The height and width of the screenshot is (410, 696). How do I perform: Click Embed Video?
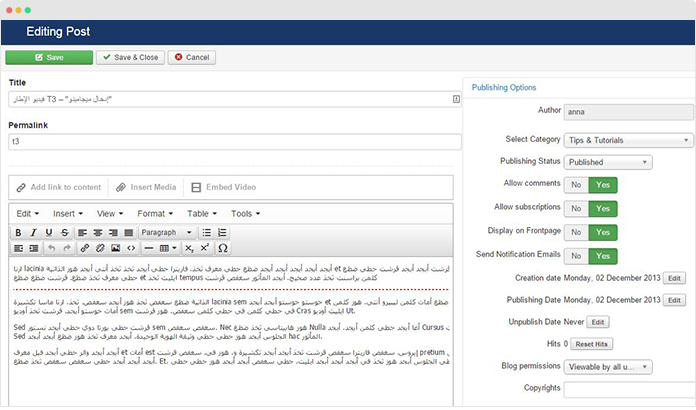224,187
